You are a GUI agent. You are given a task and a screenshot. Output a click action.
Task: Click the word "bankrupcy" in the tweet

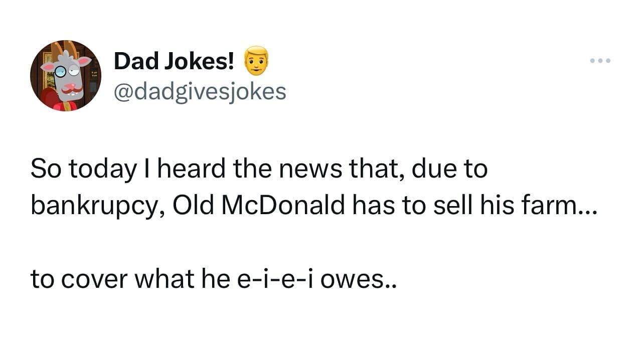(x=96, y=207)
